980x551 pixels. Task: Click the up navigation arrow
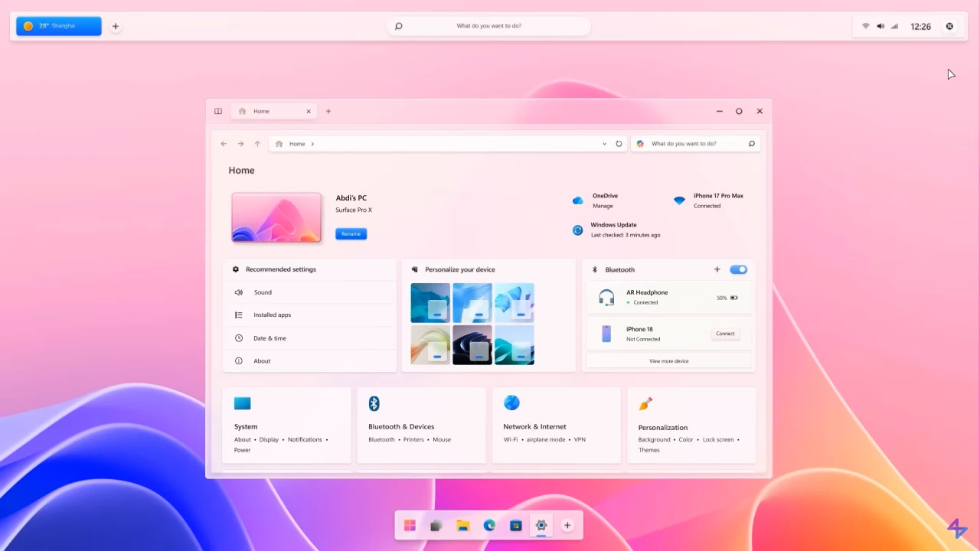(257, 143)
